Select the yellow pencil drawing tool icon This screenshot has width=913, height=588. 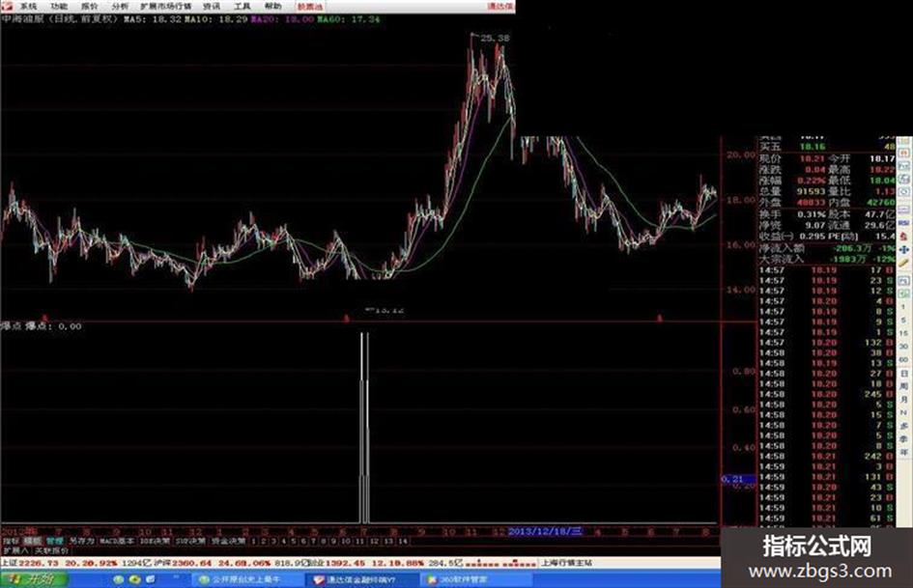[x=903, y=264]
